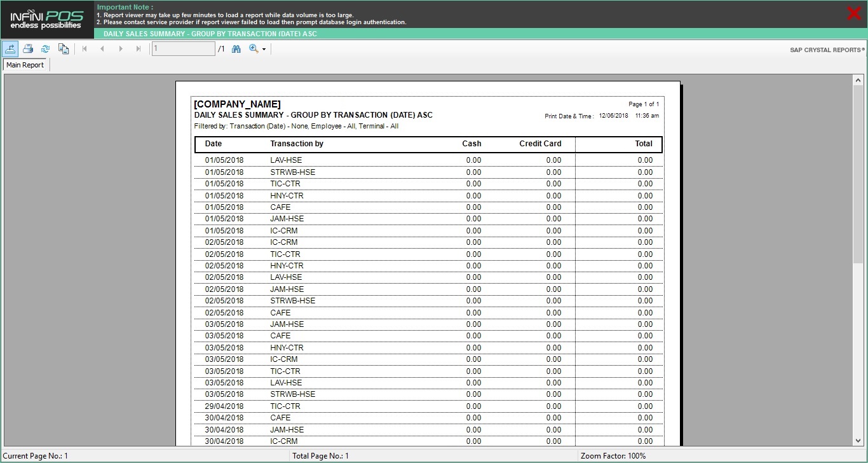Select CAFE in the 02/05/2018 row
The image size is (868, 463).
point(280,313)
